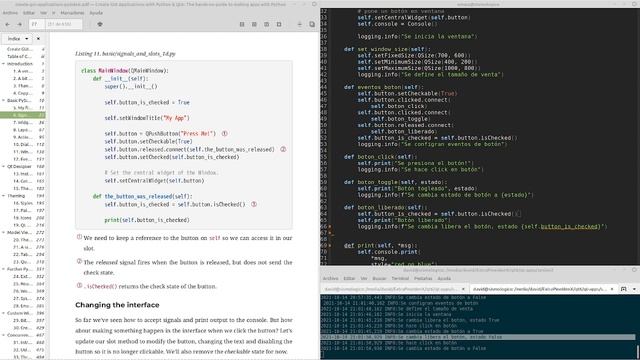The height and width of the screenshot is (360, 640).
Task: Select index entry '18. Icons'
Action: coord(23,218)
